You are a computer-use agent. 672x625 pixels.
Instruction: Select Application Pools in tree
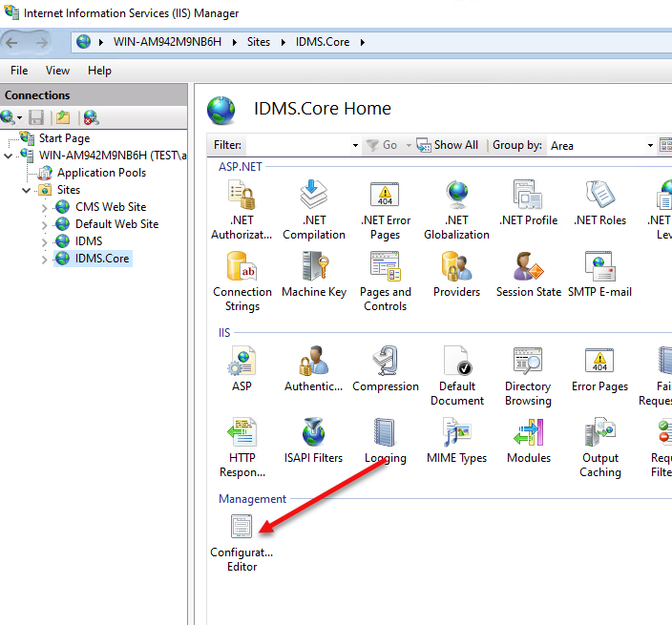(x=101, y=173)
